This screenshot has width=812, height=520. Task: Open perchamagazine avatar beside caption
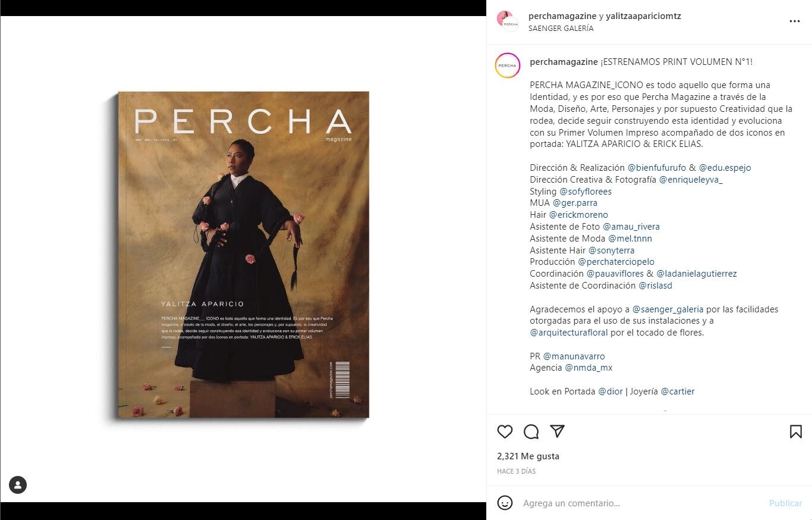pos(507,65)
